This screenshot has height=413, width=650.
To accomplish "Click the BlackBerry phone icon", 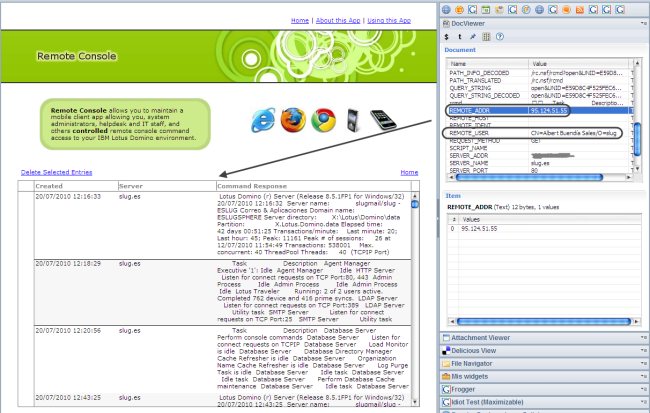I will coord(353,120).
